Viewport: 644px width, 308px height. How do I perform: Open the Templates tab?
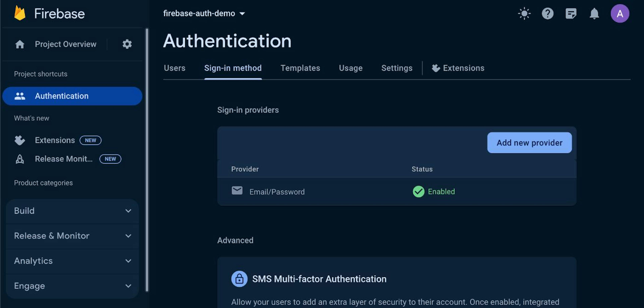[300, 68]
